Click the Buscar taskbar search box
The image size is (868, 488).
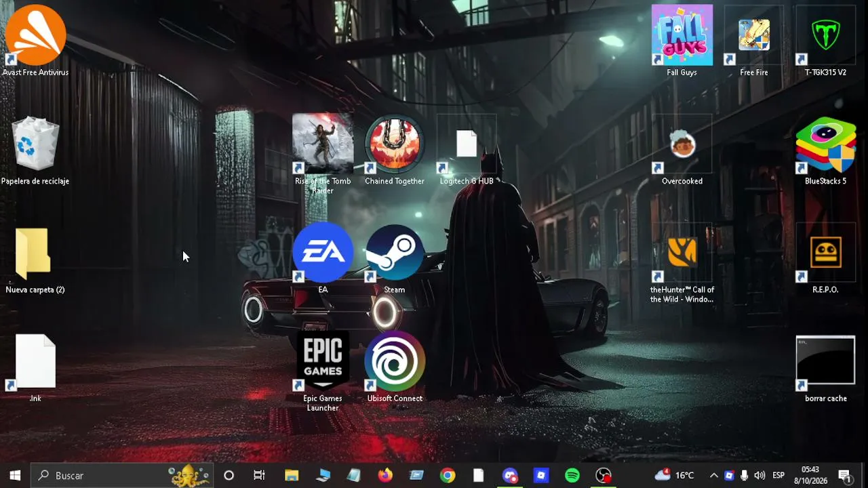[122, 476]
